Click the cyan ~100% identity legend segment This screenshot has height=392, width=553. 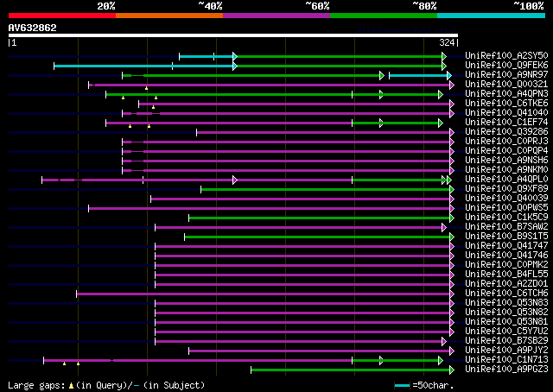point(492,16)
